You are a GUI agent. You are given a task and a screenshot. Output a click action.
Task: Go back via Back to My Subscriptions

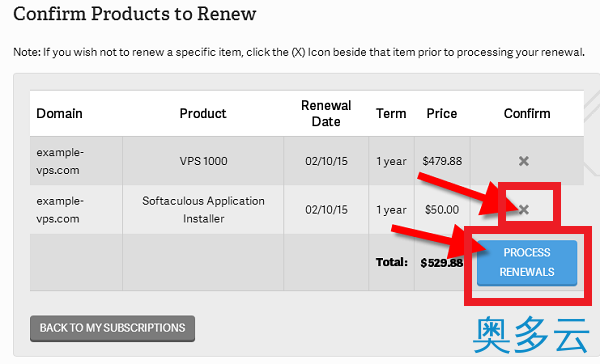(112, 328)
